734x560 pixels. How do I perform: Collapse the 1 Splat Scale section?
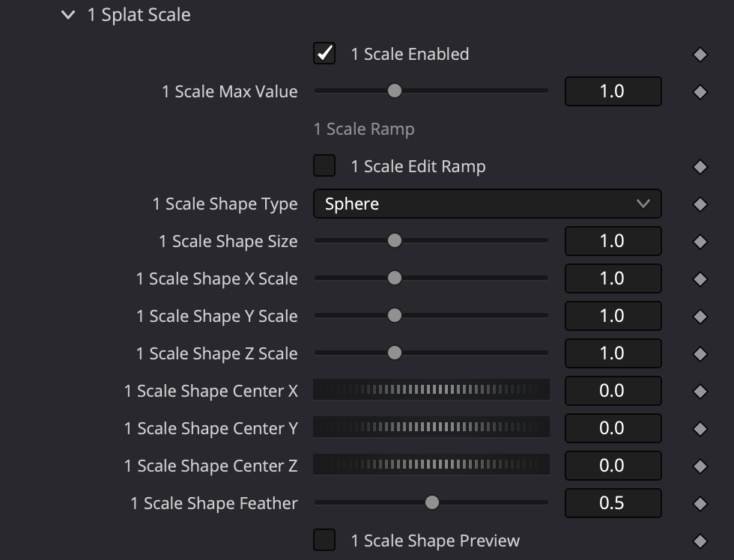pos(68,15)
